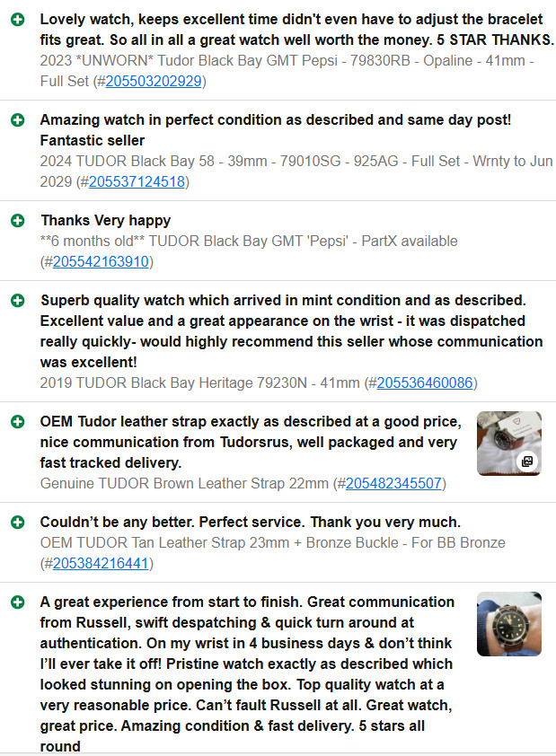This screenshot has height=756, width=556.
Task: Open the 205384216441 tan leather strap link
Action: click(x=101, y=564)
